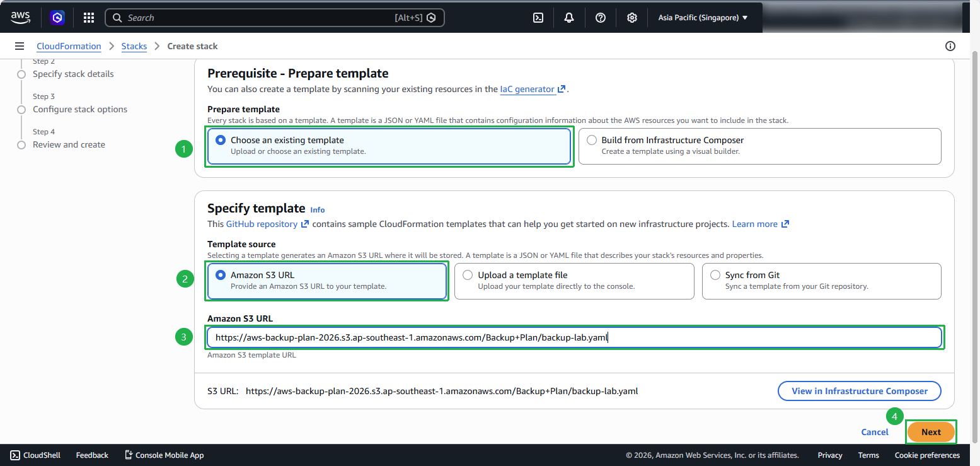Click the CloudShell icon in footer
980x466 pixels.
point(15,455)
